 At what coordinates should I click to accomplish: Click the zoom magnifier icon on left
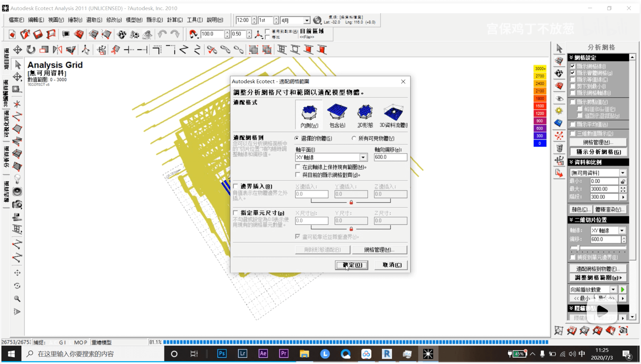click(17, 299)
